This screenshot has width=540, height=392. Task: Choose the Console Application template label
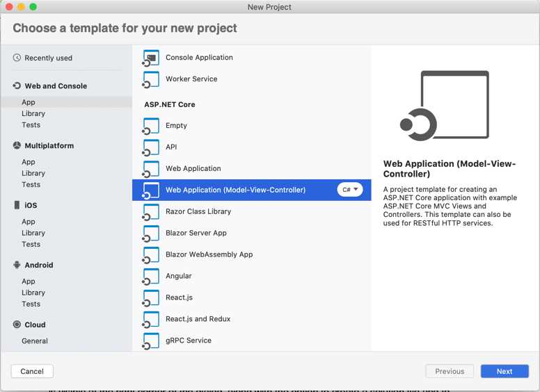pos(200,58)
